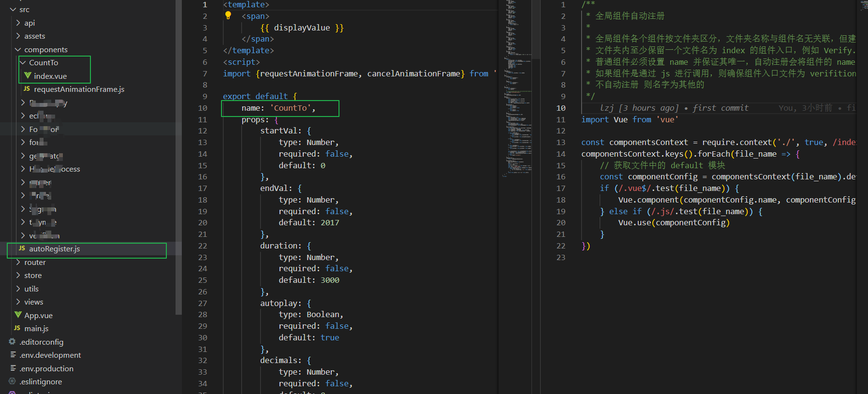Viewport: 868px width, 394px height.
Task: Click 'endVal: {' property line
Action: point(281,189)
